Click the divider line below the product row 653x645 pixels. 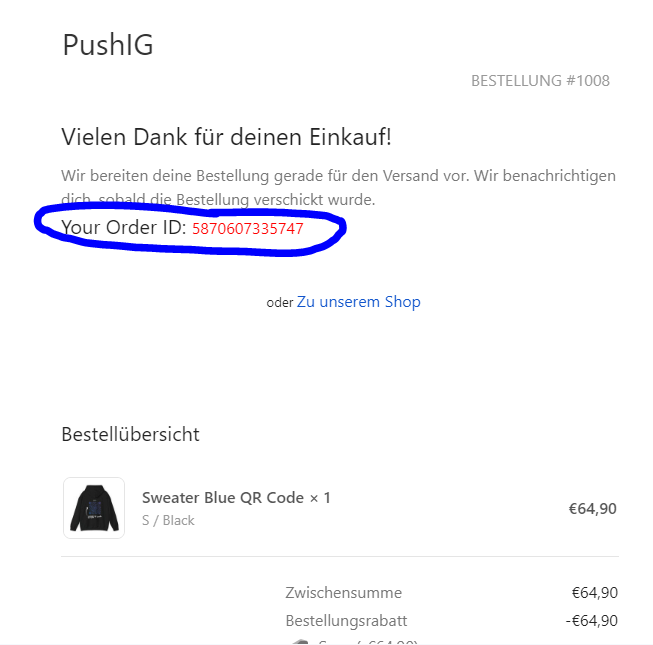340,556
